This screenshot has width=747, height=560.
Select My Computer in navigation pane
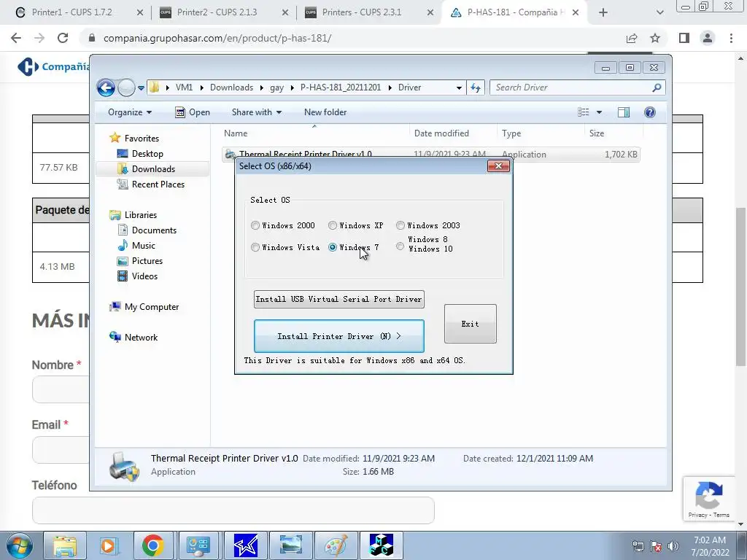pyautogui.click(x=152, y=307)
